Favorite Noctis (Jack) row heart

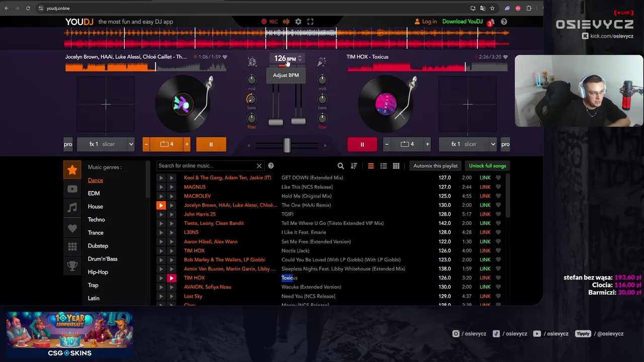click(498, 251)
